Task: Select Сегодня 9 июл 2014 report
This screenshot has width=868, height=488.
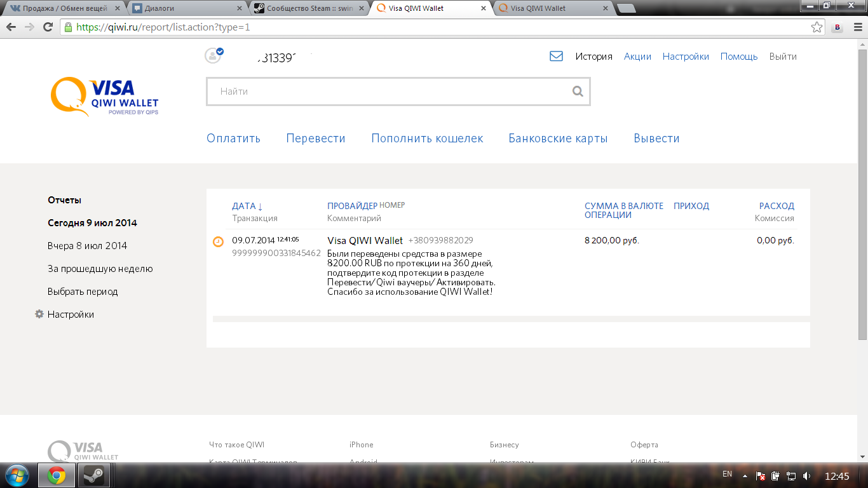Action: click(x=92, y=223)
